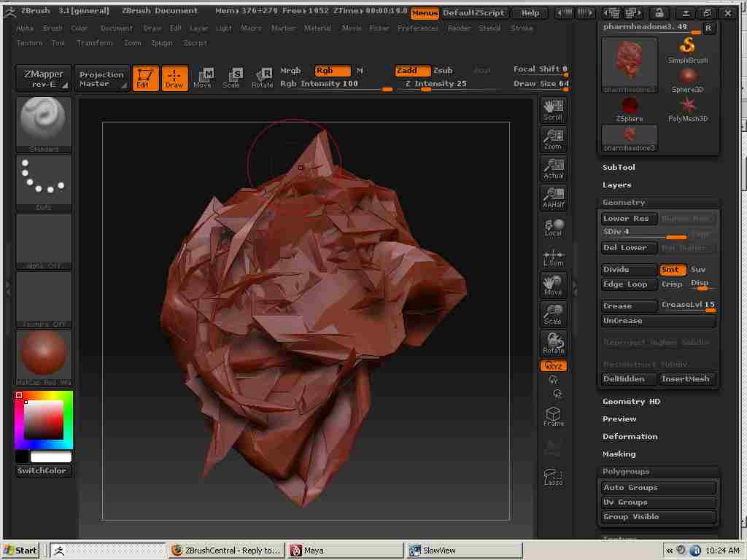Screen dimensions: 747x560
Task: Toggle the Rgb channel button
Action: point(332,71)
